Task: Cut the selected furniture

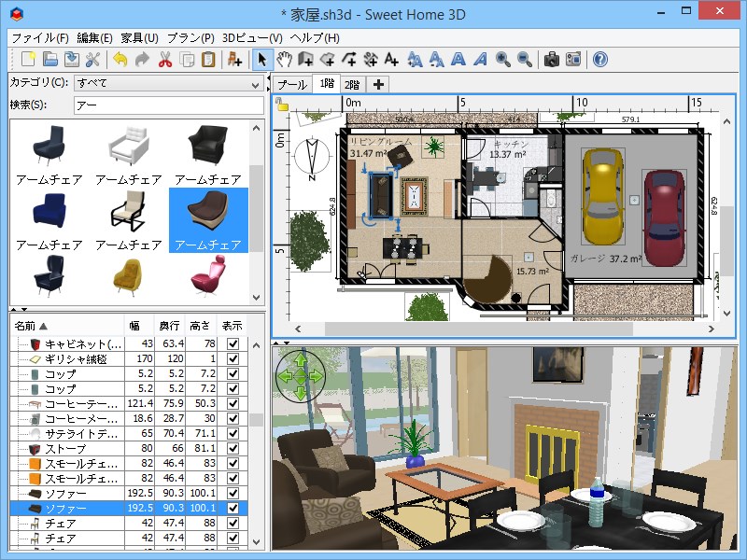Action: 165,60
